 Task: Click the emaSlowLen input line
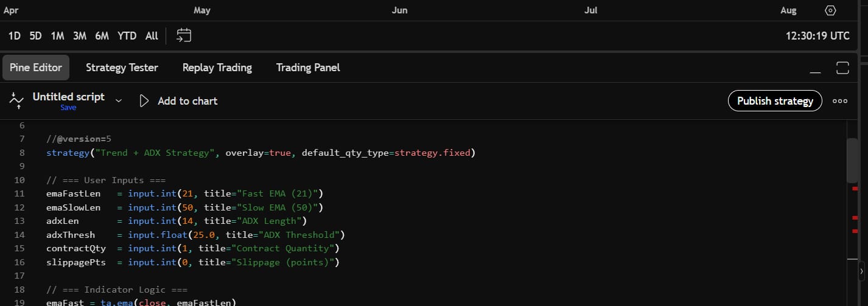pos(184,207)
